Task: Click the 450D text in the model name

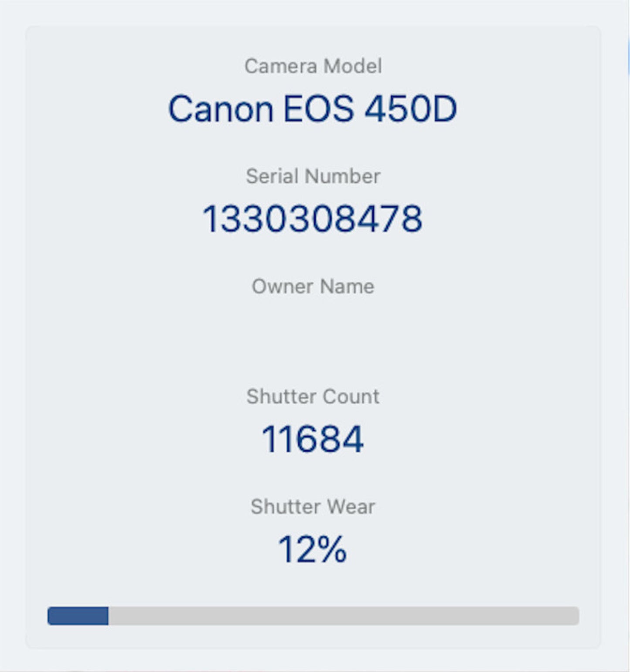Action: pyautogui.click(x=410, y=109)
